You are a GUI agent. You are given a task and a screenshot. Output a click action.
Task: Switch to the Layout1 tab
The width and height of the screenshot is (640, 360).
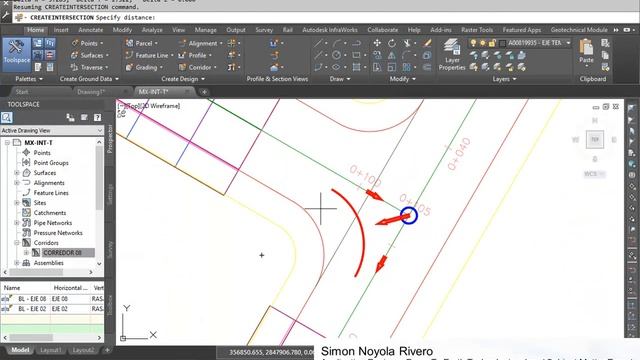click(x=51, y=350)
